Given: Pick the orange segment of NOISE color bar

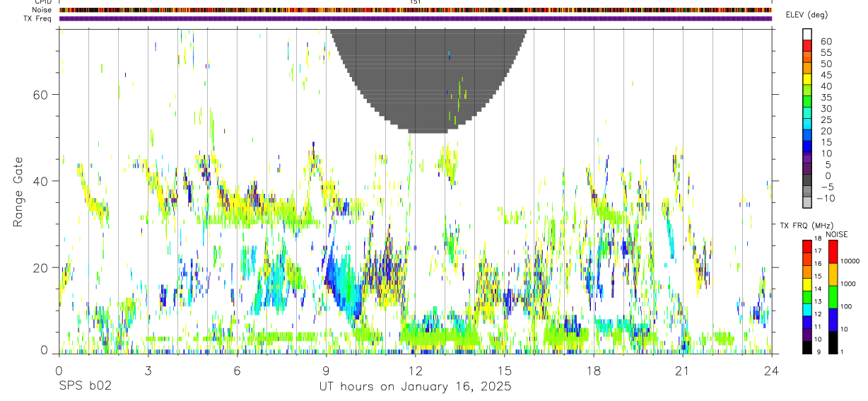Looking at the screenshot, I should click(x=833, y=273).
